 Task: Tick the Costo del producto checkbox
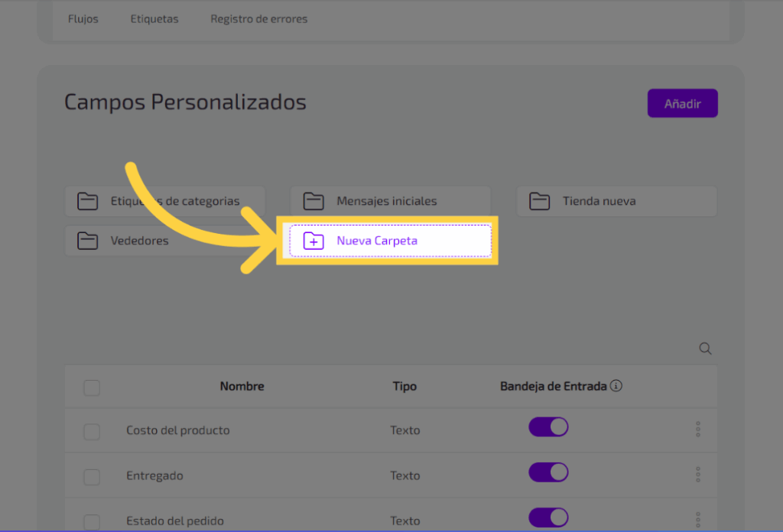92,432
